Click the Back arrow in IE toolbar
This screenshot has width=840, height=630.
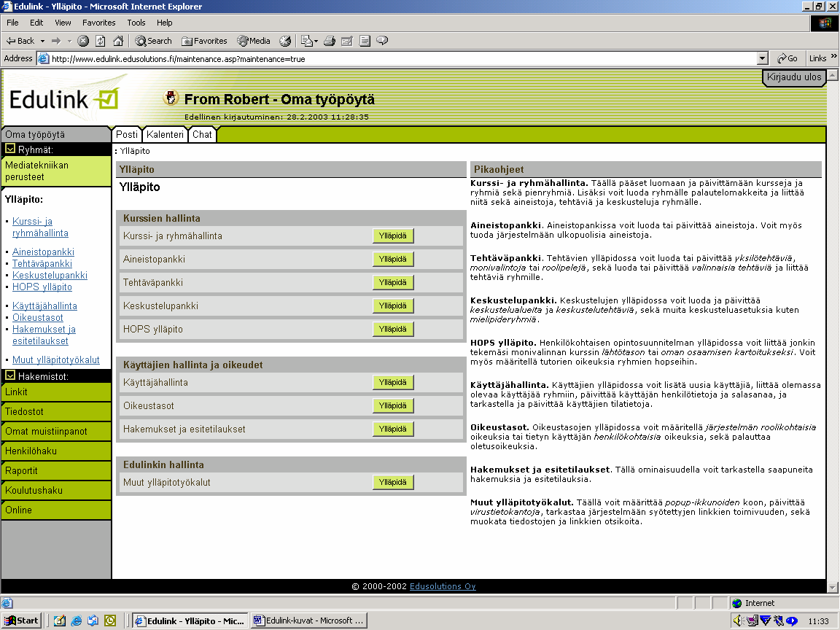point(20,41)
